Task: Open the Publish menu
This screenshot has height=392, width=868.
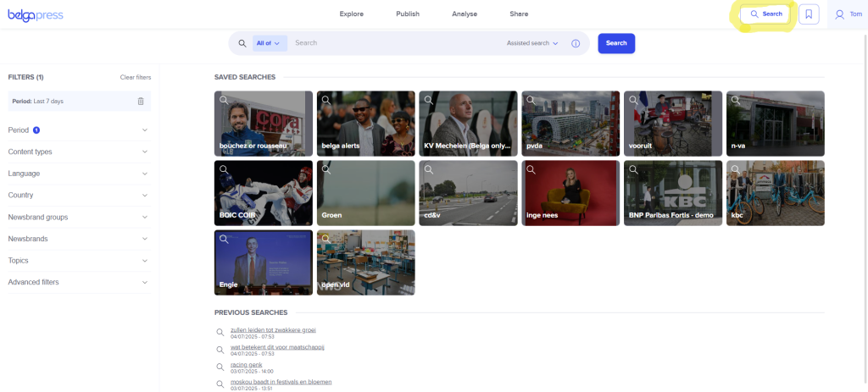Action: (x=408, y=14)
